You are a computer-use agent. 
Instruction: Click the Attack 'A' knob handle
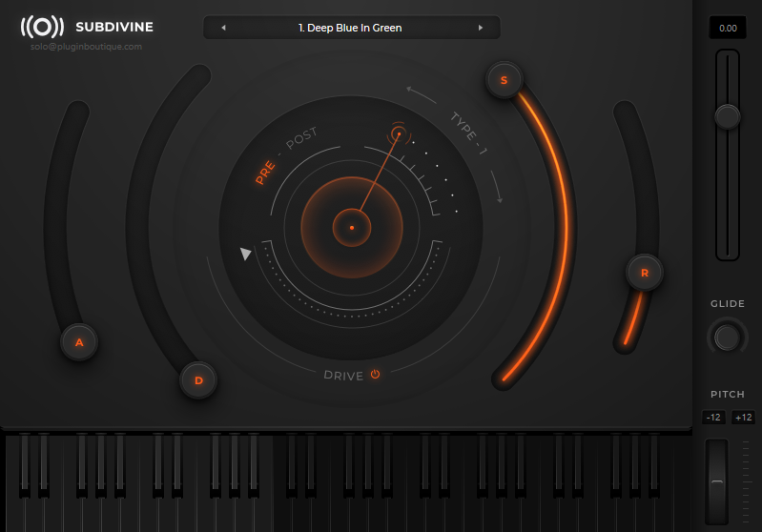click(79, 342)
